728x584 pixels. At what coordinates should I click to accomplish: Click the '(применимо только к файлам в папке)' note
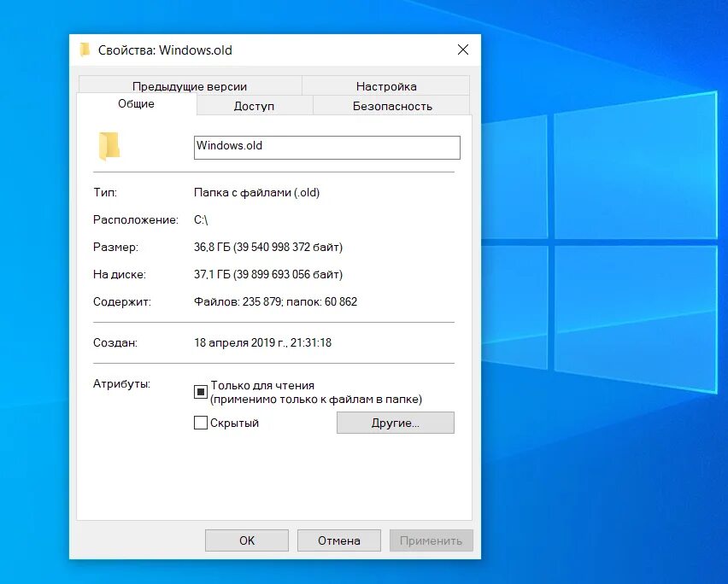316,400
